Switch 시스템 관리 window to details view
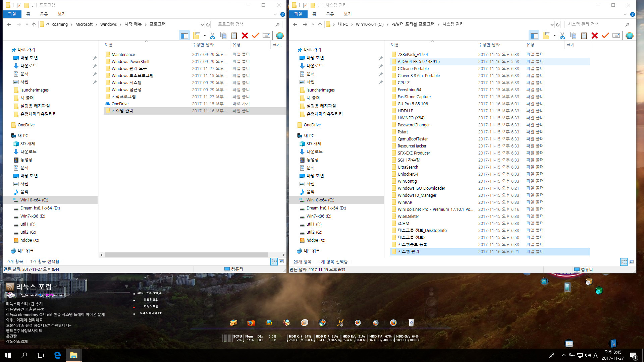Image resolution: width=644 pixels, height=362 pixels. (x=624, y=262)
